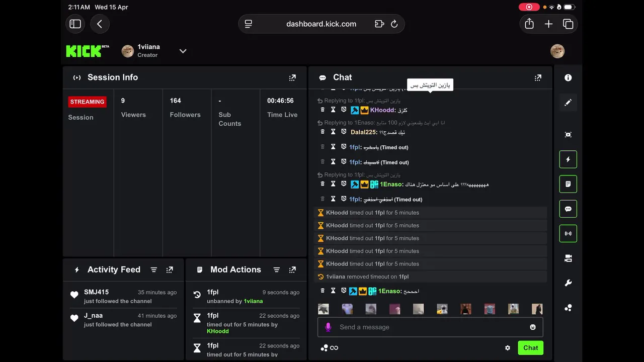The image size is (644, 362).
Task: Click the screen capture frame icon in sidebar
Action: (568, 135)
